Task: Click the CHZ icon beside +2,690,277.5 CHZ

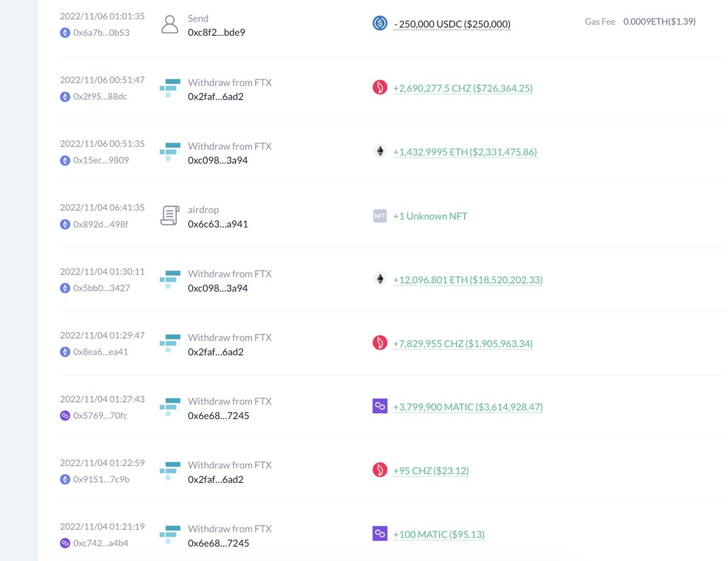Action: click(380, 87)
